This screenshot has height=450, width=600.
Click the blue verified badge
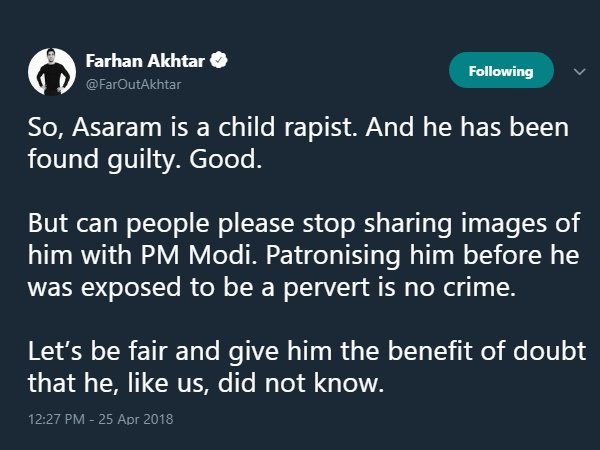pos(214,62)
